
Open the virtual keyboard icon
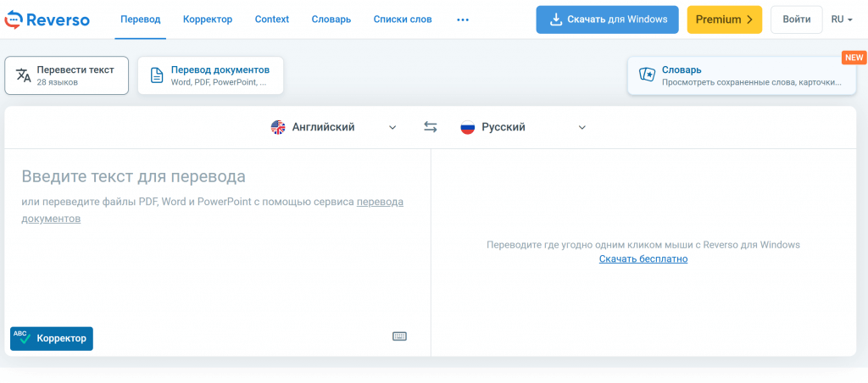[x=399, y=336]
